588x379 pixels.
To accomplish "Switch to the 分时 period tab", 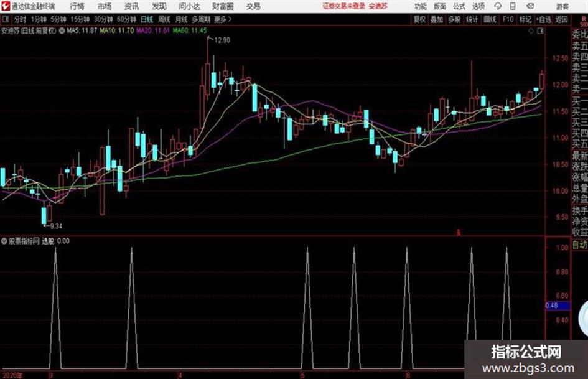I will pyautogui.click(x=20, y=19).
